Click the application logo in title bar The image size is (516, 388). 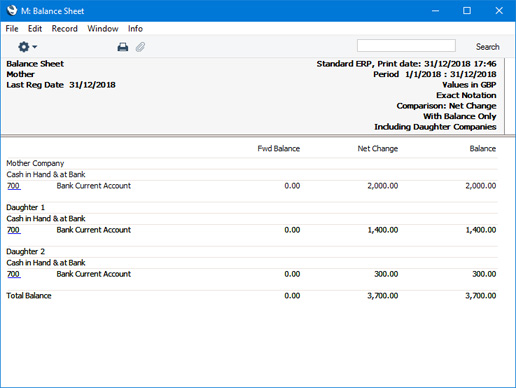coord(11,11)
